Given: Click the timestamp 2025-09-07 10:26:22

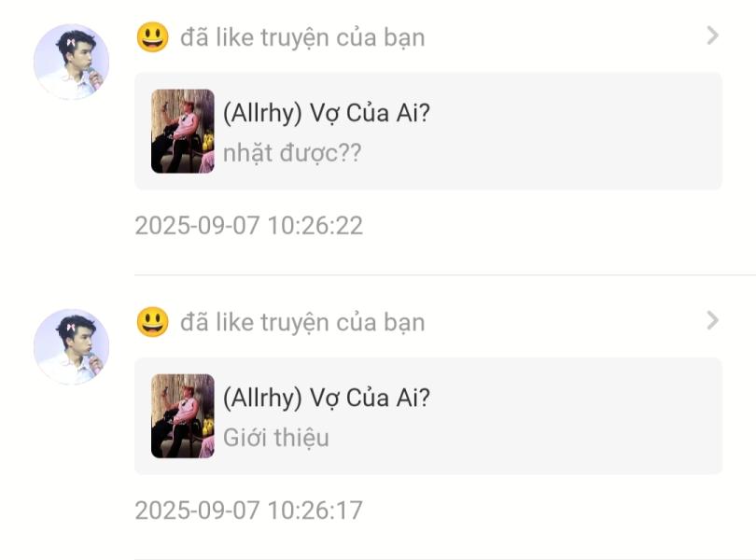Looking at the screenshot, I should click(x=249, y=225).
